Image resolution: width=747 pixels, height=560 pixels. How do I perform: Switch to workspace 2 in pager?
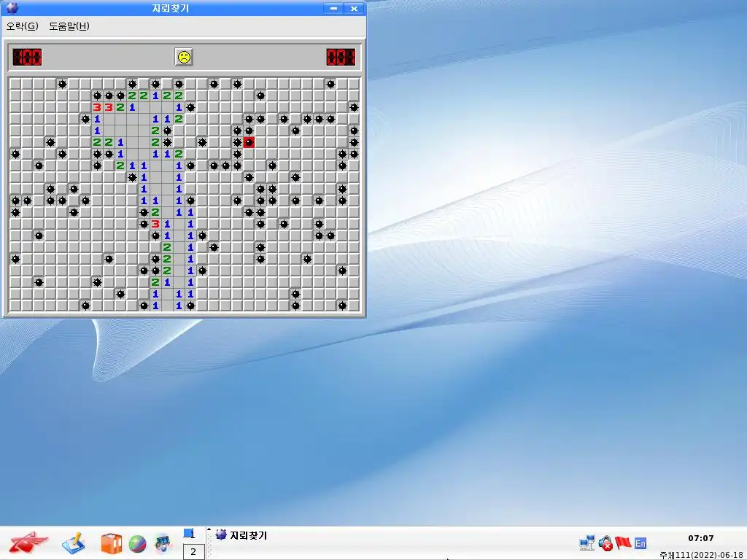193,551
